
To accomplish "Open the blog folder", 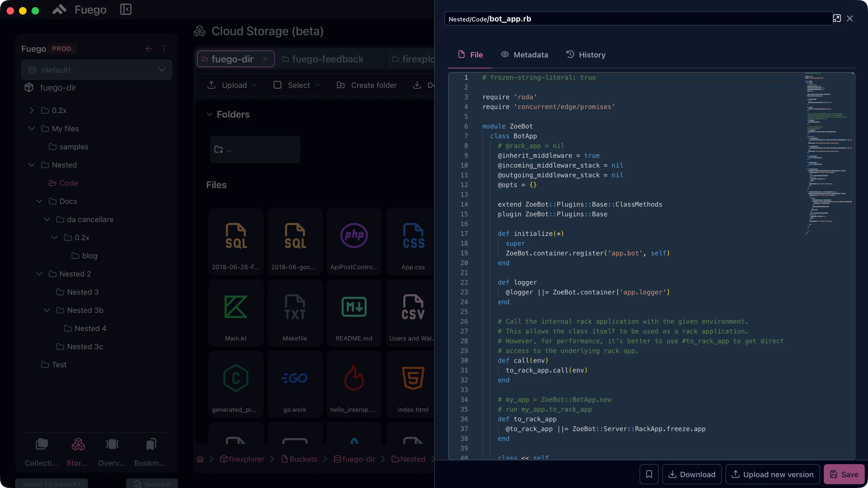I will point(85,256).
